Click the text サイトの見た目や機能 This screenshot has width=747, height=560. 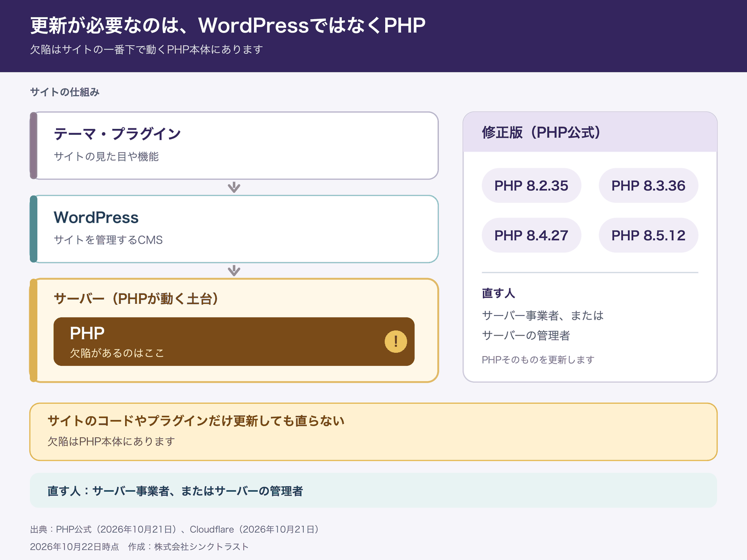click(x=106, y=156)
